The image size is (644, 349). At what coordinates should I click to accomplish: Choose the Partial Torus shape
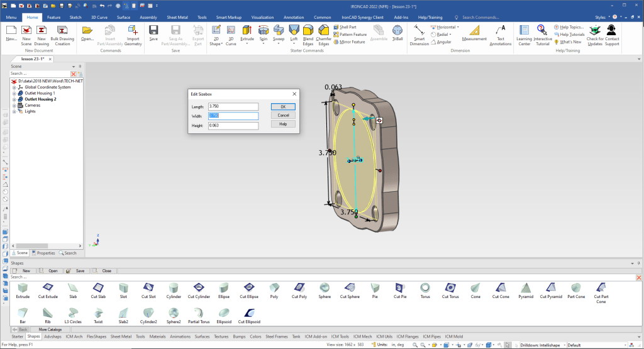pyautogui.click(x=199, y=314)
